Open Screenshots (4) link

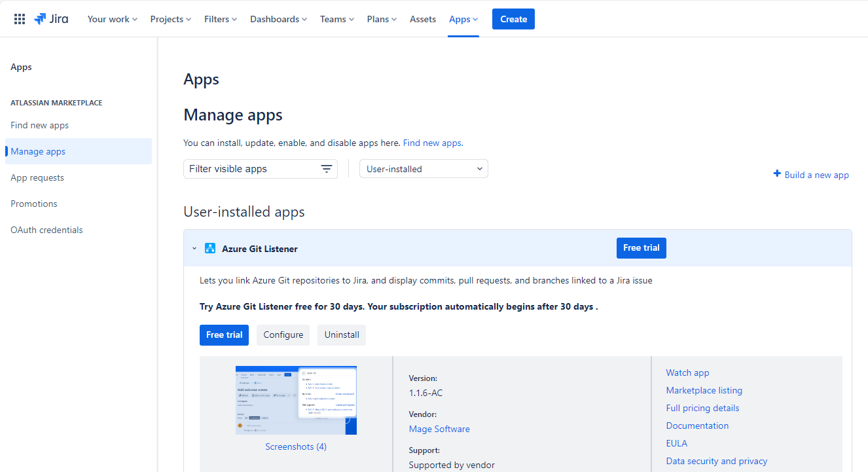click(296, 446)
